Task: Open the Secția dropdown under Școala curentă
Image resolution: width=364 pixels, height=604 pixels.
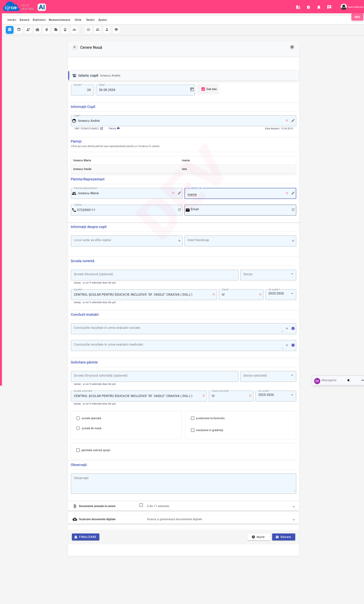Action: tap(268, 275)
